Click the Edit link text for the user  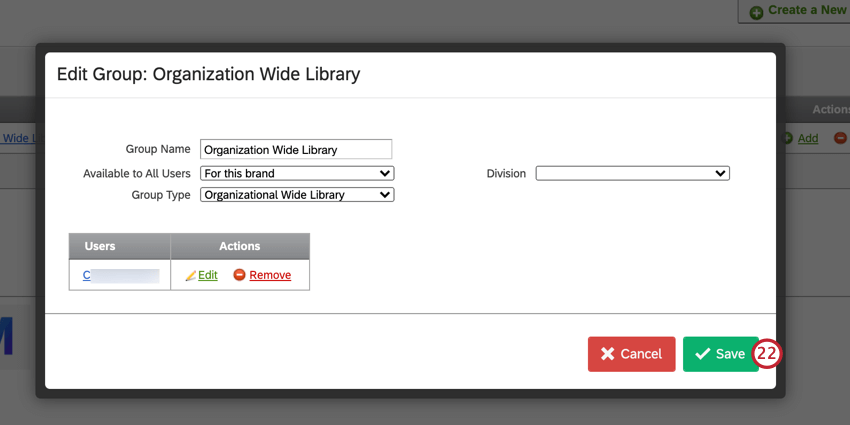[207, 275]
